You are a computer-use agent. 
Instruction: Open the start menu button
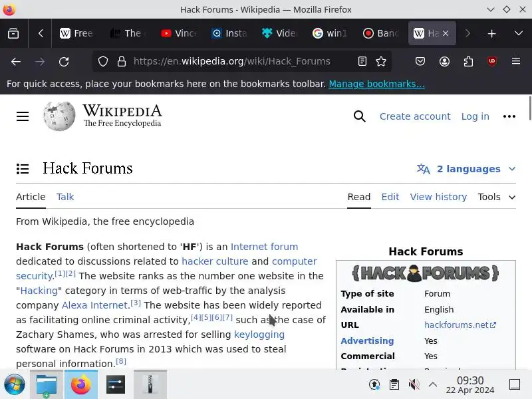coord(14,385)
